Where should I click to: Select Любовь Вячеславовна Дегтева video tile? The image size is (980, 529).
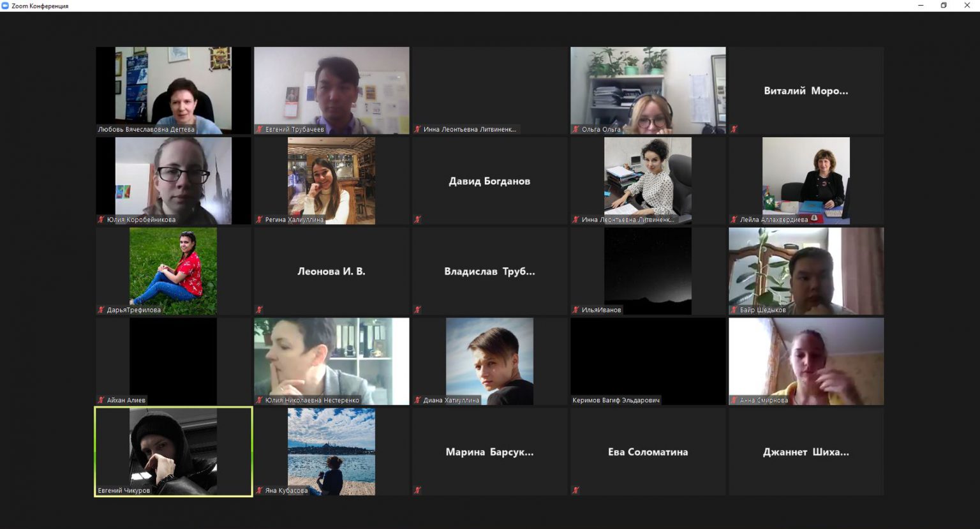[173, 89]
